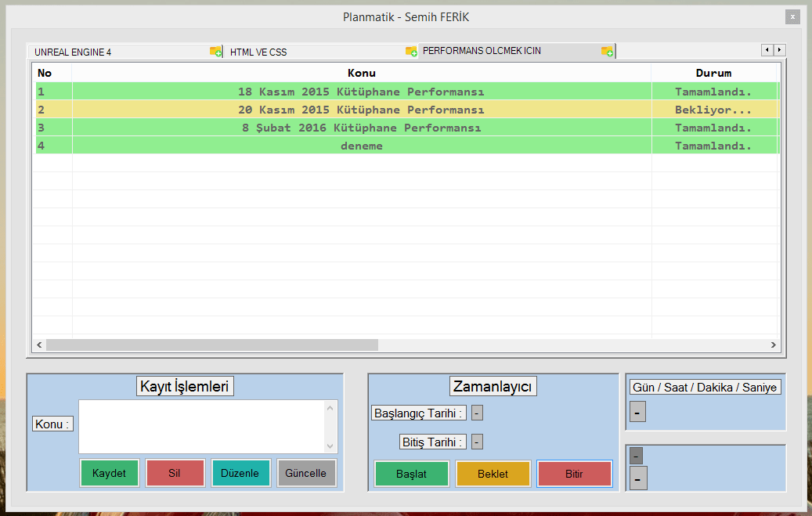
Task: Click folder icon on PERFORMANS OLCMEK ICIN tab
Action: click(607, 51)
